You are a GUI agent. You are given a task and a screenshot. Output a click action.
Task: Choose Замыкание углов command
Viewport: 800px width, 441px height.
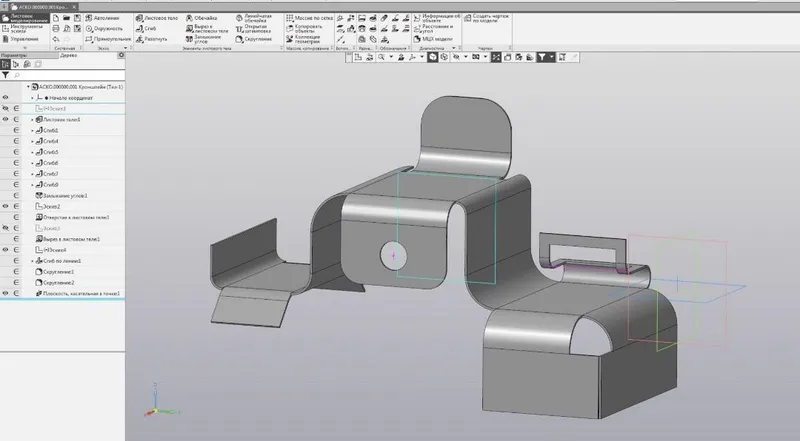click(204, 39)
